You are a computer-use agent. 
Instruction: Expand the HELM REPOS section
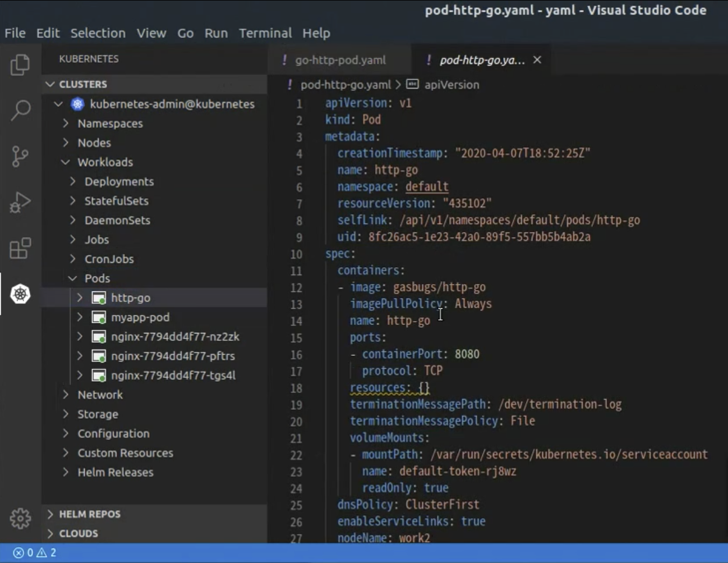point(50,514)
